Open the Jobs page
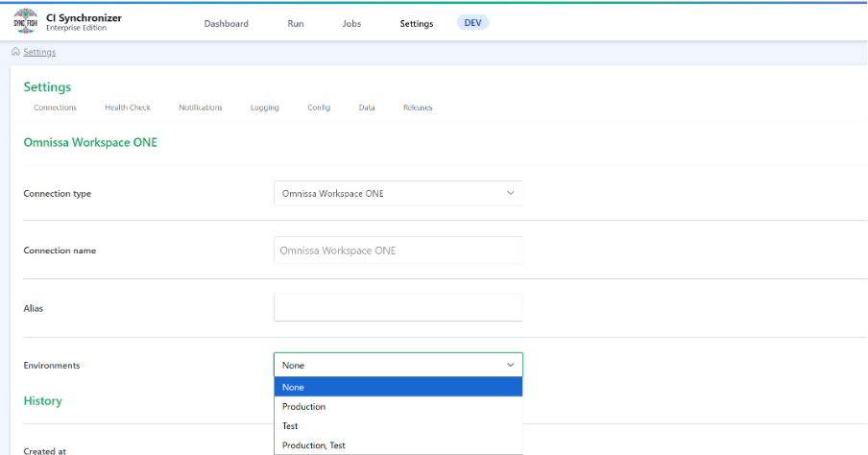 351,23
